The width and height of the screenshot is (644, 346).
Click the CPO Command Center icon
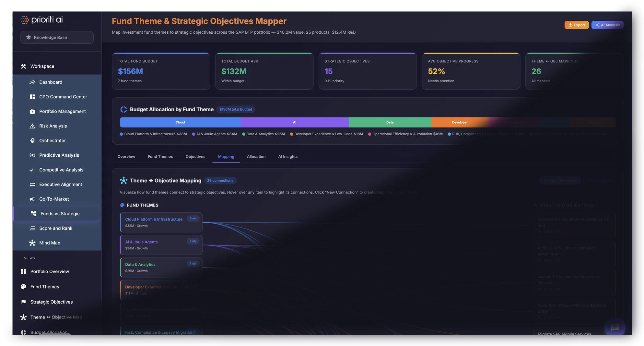32,97
